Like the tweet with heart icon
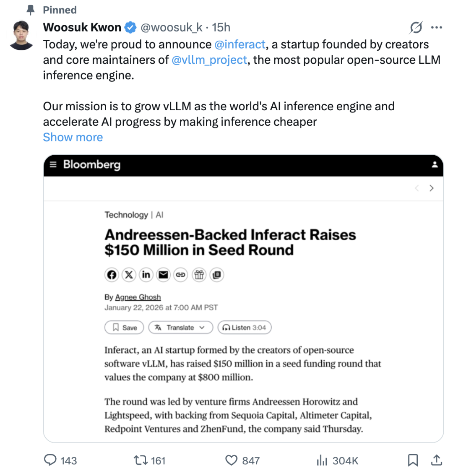The height and width of the screenshot is (476, 453). (x=232, y=460)
